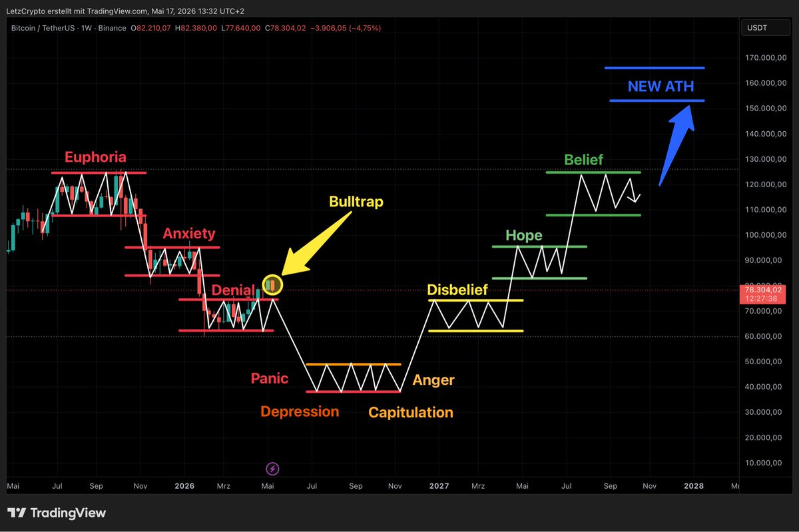Select the NEW ATH text label
This screenshot has height=532, width=799.
[661, 87]
